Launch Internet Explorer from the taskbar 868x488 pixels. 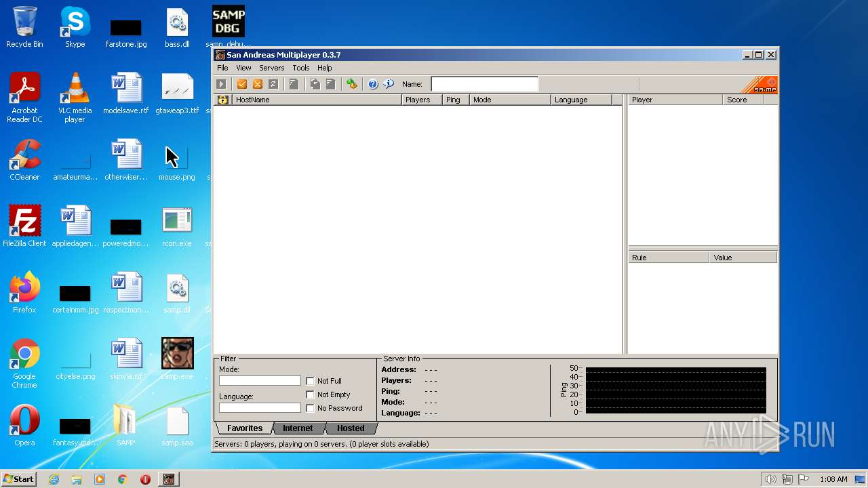click(x=54, y=479)
